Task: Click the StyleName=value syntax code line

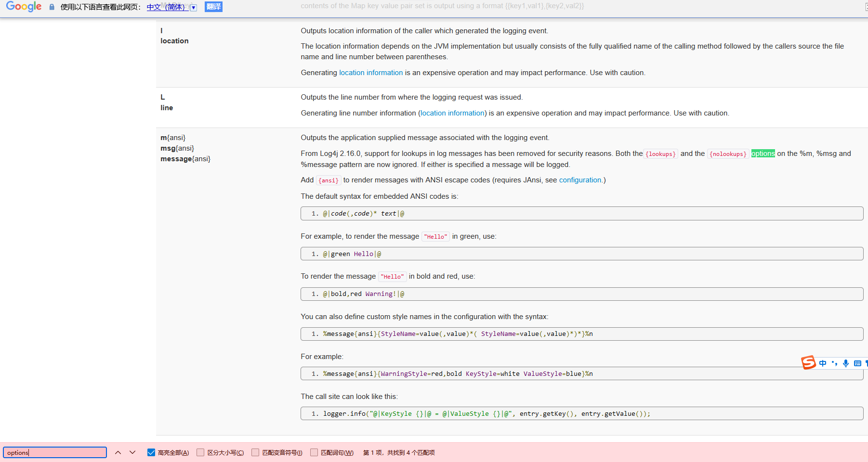Action: point(582,334)
